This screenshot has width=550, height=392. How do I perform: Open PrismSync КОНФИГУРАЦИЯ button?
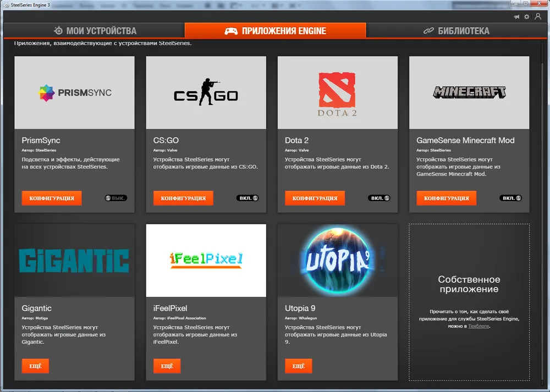click(x=52, y=198)
